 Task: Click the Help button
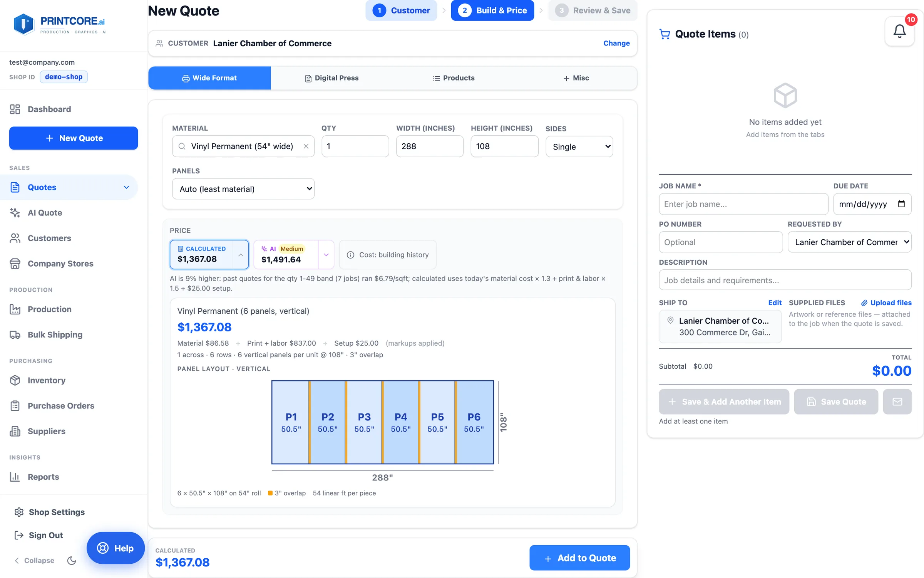click(115, 548)
